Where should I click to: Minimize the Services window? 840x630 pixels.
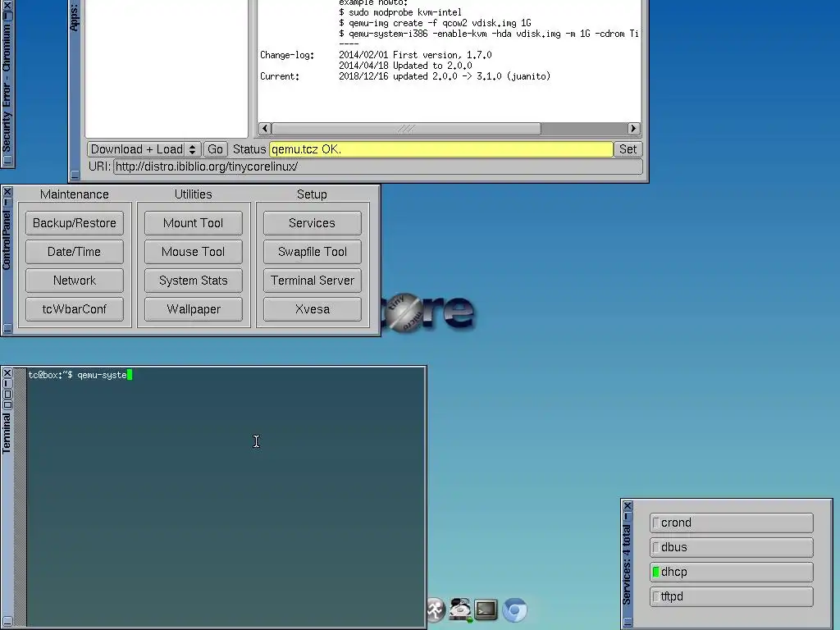[628, 516]
